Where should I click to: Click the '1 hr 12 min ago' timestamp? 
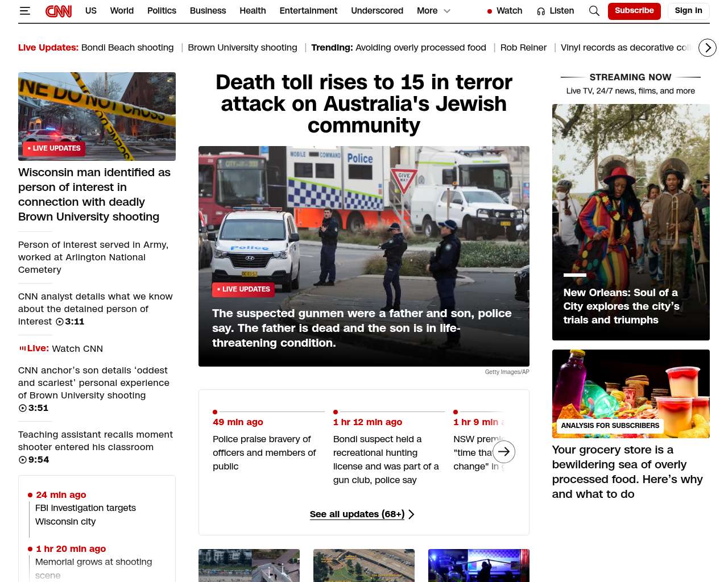(367, 422)
